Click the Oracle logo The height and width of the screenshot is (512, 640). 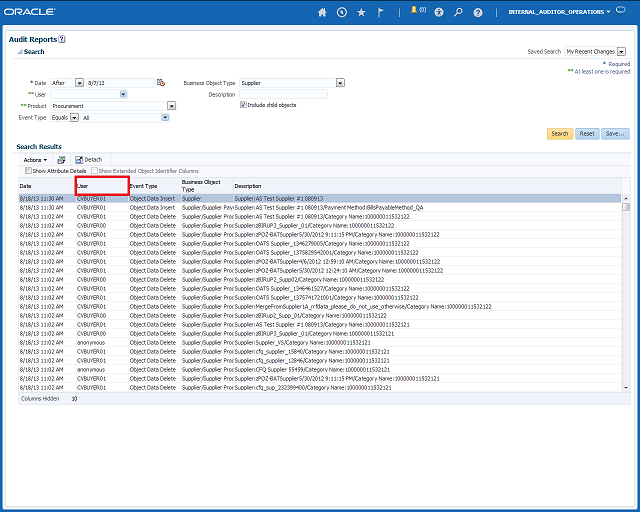click(x=29, y=12)
